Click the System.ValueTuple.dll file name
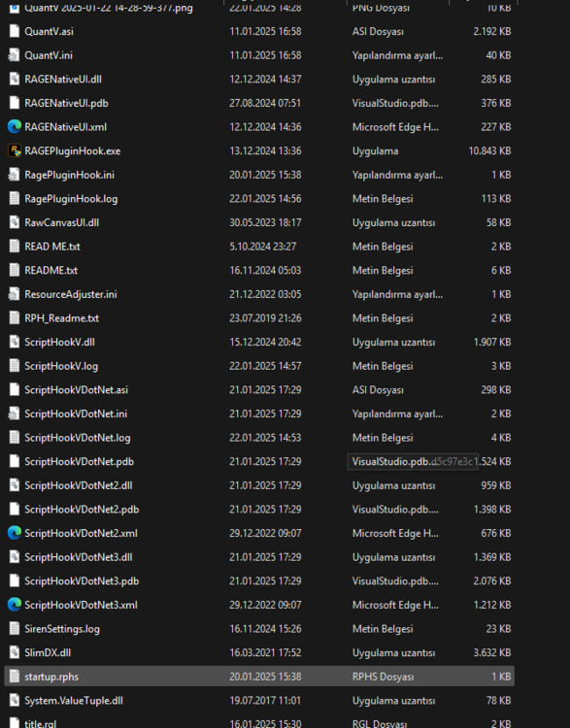This screenshot has height=728, width=570. click(74, 701)
